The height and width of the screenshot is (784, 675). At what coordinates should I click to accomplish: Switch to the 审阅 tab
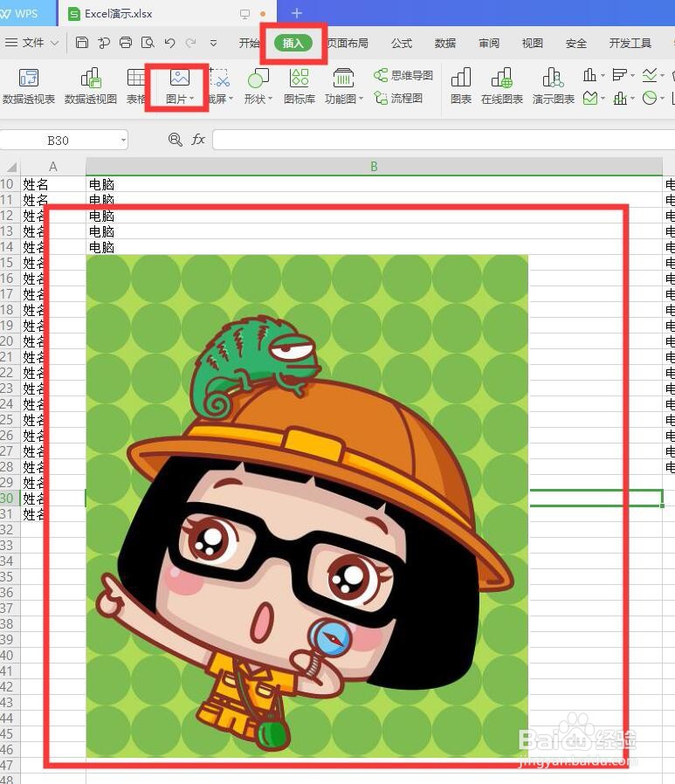click(x=489, y=43)
